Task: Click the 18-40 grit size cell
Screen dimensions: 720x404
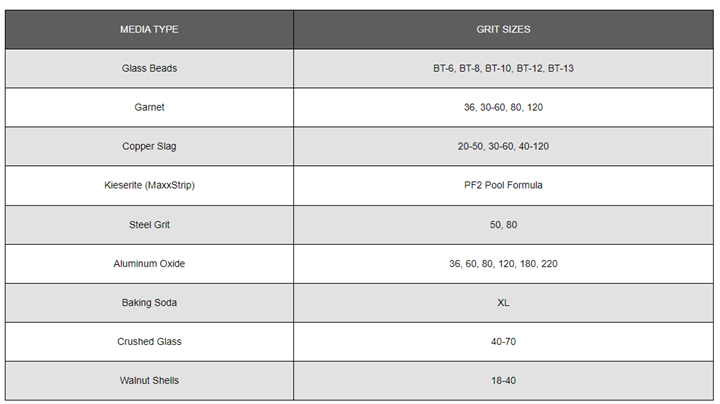Action: click(x=503, y=381)
